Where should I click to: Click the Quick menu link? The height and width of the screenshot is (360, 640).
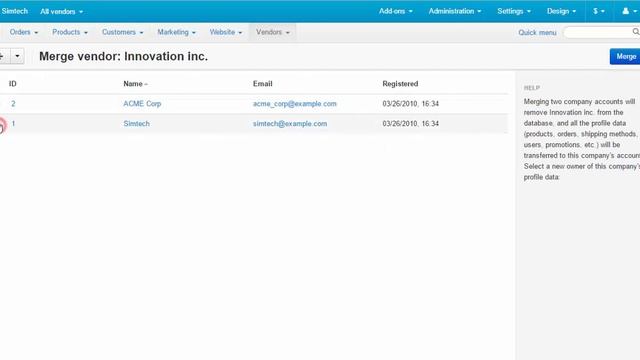pyautogui.click(x=537, y=32)
